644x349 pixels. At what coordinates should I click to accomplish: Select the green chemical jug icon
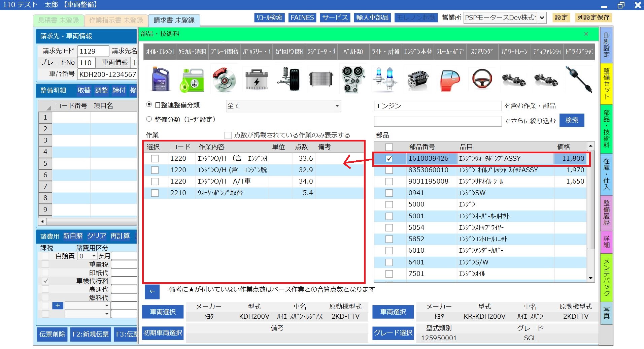[x=192, y=80]
